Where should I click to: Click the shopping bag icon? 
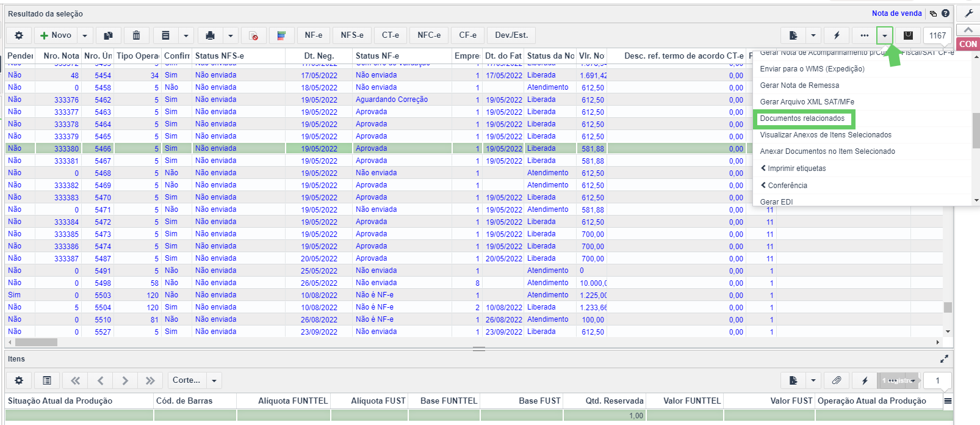click(x=908, y=35)
